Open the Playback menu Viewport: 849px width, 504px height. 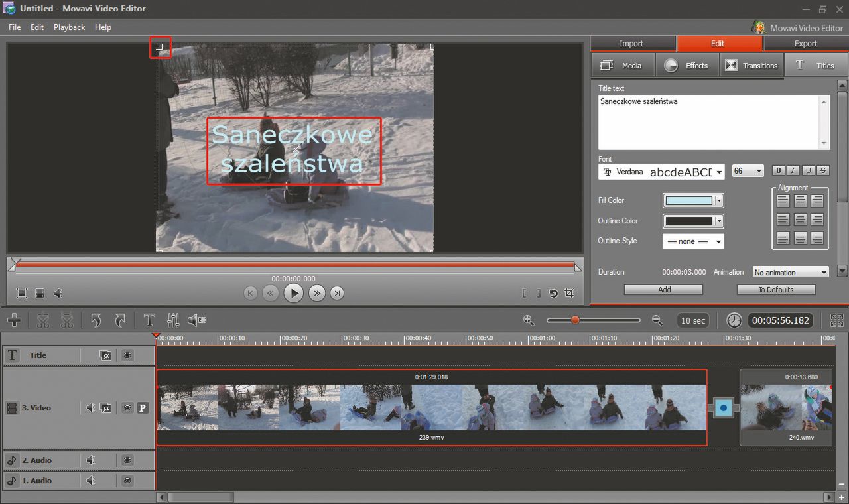pyautogui.click(x=69, y=27)
